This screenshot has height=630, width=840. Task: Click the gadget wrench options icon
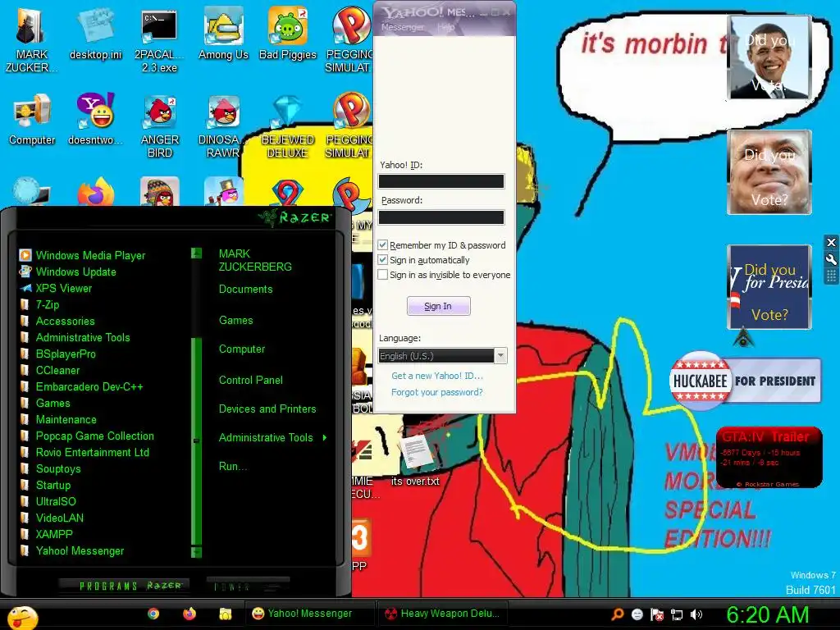click(x=831, y=259)
